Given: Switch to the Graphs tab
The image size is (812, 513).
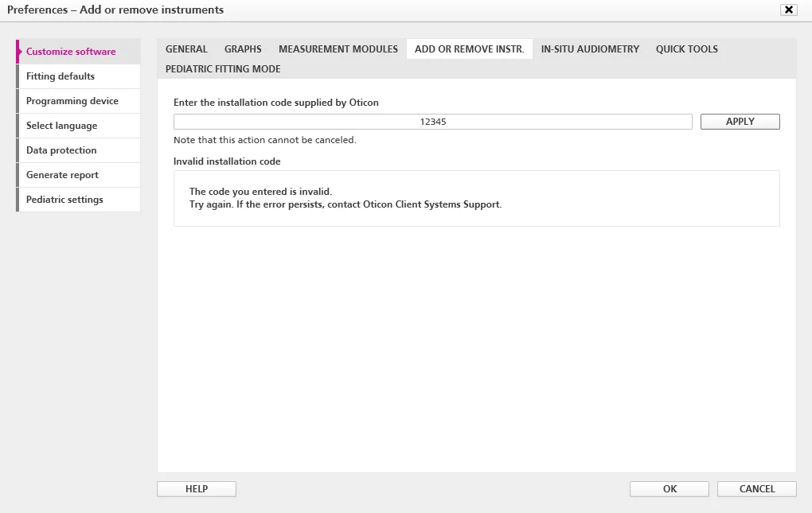Looking at the screenshot, I should [243, 49].
